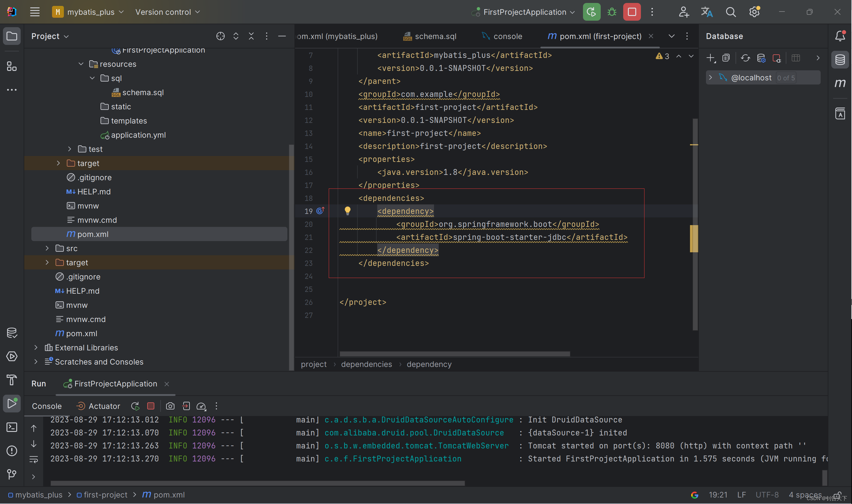Switch to pom.xml (mybatis_plus) tab

point(337,36)
